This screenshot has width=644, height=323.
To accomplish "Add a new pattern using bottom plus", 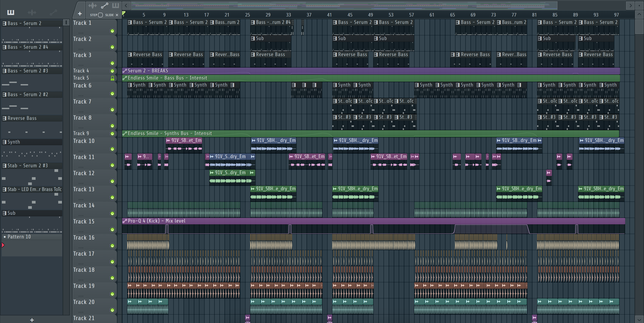I will click(32, 320).
